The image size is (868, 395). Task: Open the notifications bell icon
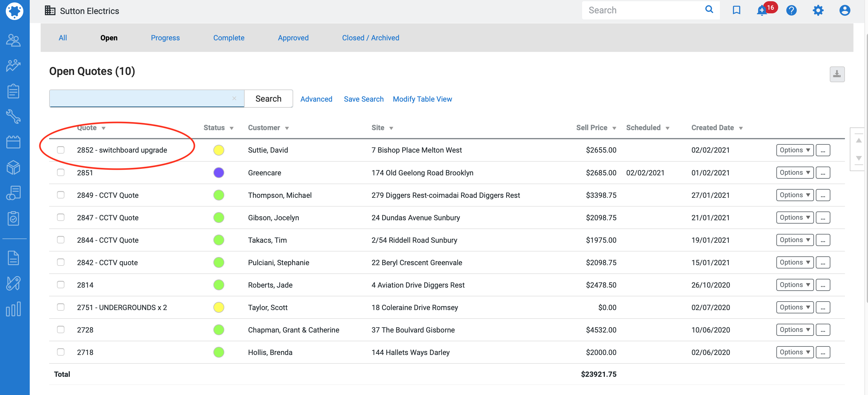coord(761,11)
